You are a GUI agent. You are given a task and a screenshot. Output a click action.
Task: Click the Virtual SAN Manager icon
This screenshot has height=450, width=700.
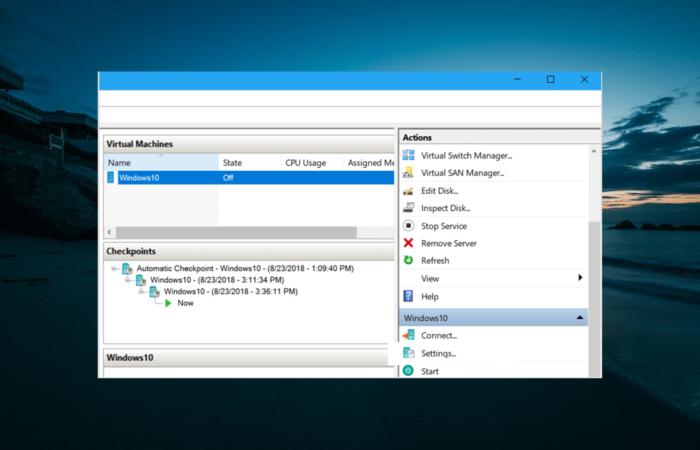408,173
